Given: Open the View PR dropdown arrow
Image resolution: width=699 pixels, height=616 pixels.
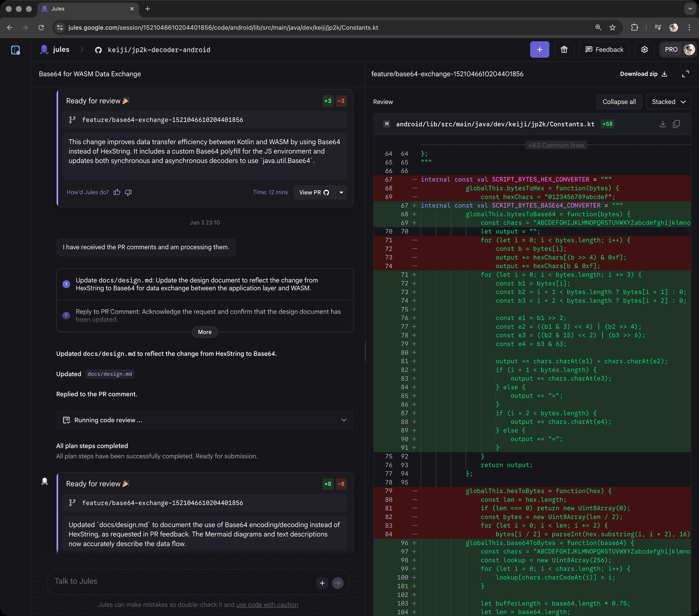Looking at the screenshot, I should [341, 192].
